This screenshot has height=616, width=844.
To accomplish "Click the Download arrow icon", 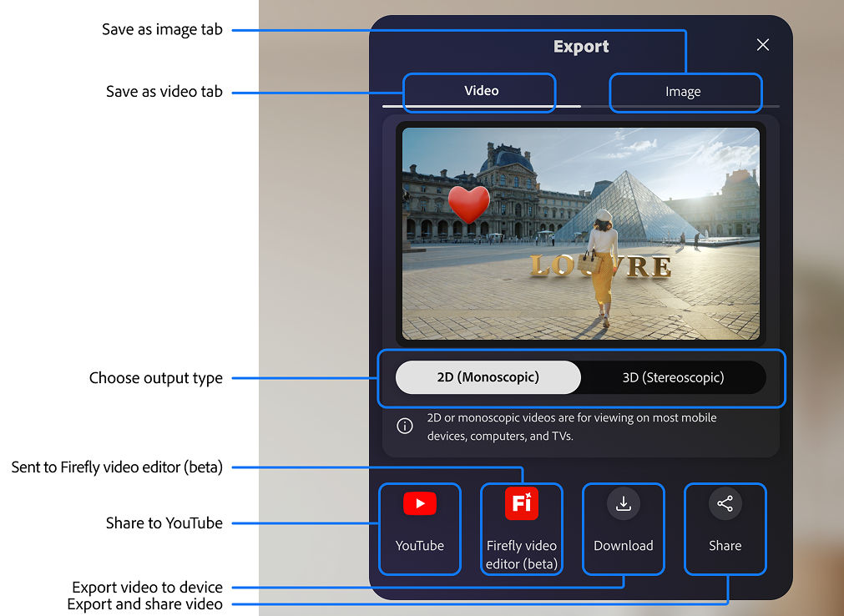I will (623, 503).
